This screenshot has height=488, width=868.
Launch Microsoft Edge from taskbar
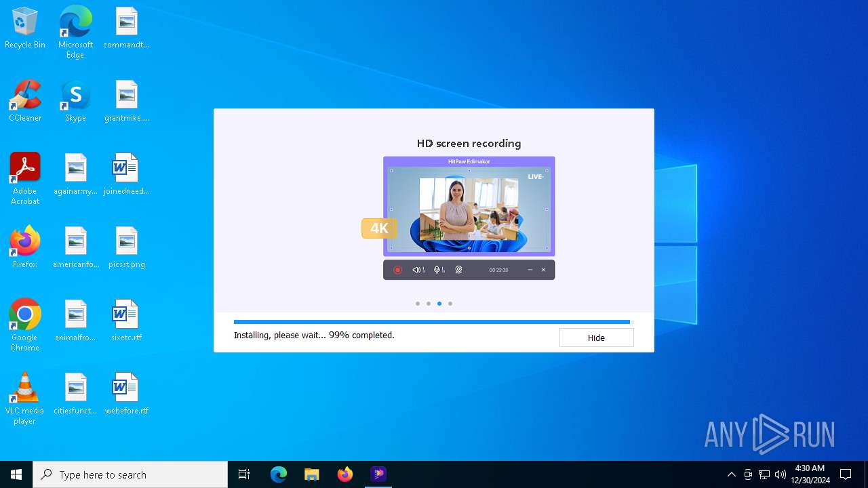point(279,474)
